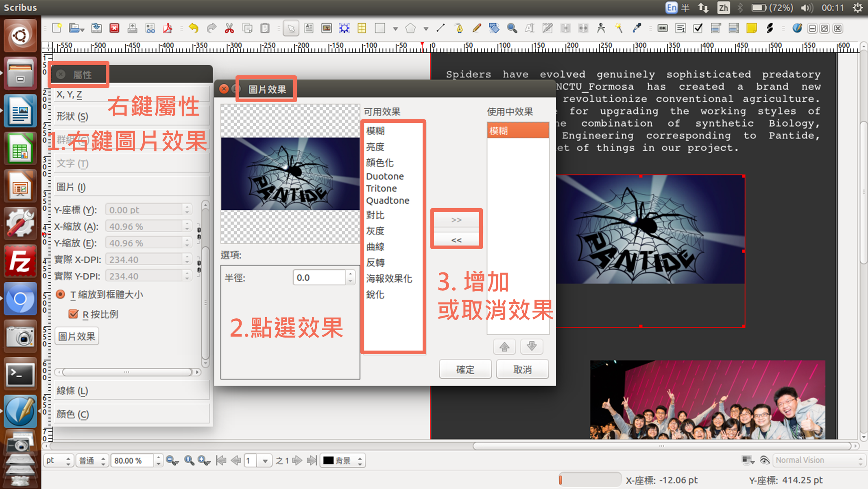868x489 pixels.
Task: Expand the Colors properties tab
Action: point(131,414)
